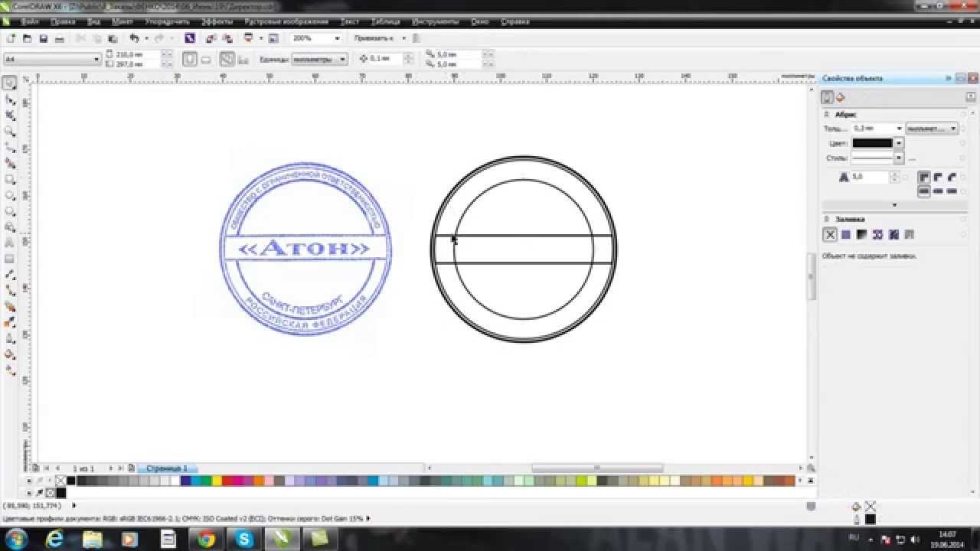Select the Rectangle tool
This screenshot has width=980, height=551.
point(10,180)
